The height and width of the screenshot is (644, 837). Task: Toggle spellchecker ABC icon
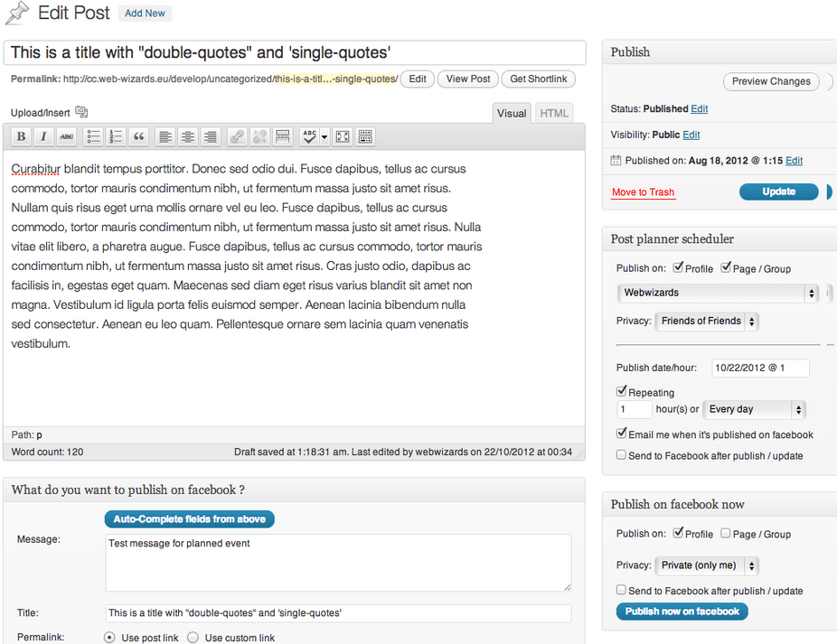pyautogui.click(x=310, y=136)
